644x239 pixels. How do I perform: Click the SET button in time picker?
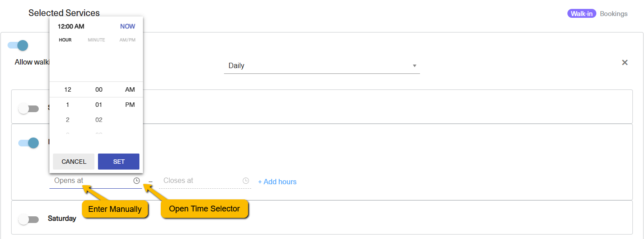119,162
